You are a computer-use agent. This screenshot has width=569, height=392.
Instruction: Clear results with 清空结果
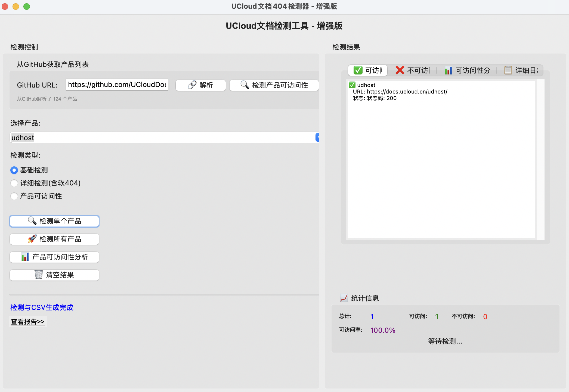pos(54,275)
